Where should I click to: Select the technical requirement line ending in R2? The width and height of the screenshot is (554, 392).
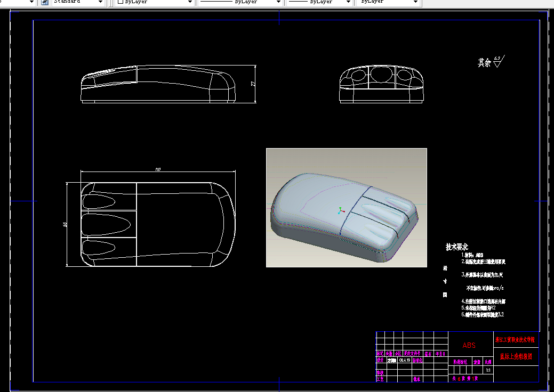coord(478,308)
